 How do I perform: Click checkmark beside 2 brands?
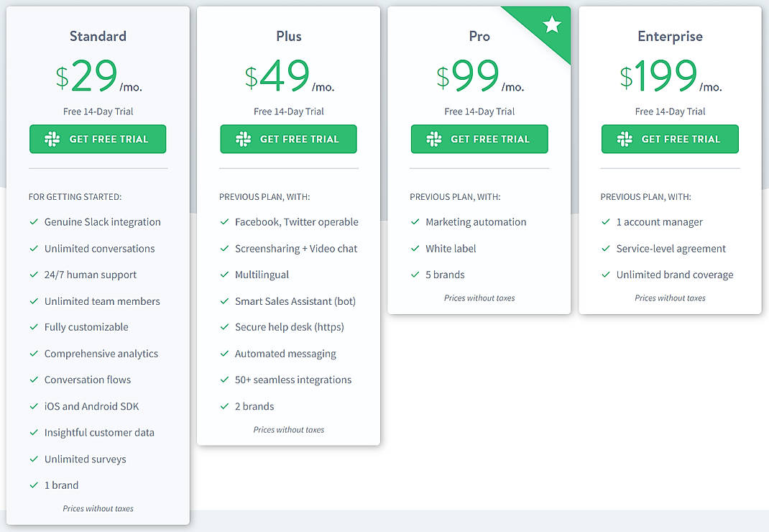coord(225,406)
